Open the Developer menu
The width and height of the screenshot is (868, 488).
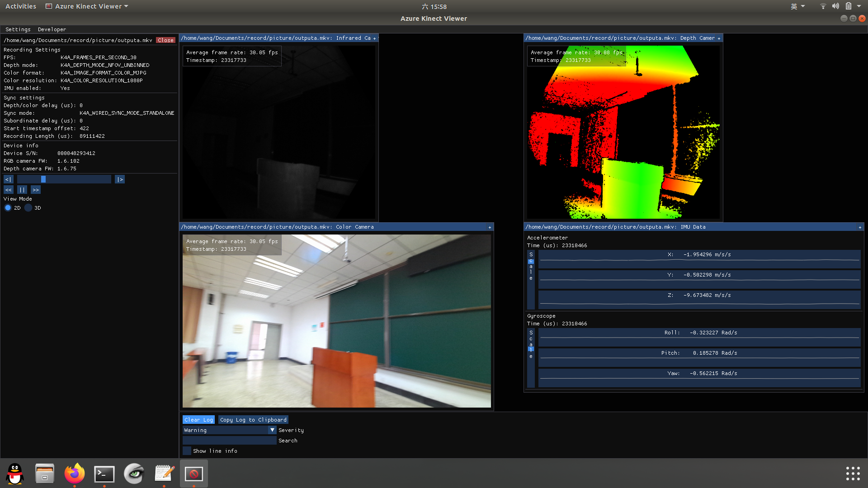(52, 29)
